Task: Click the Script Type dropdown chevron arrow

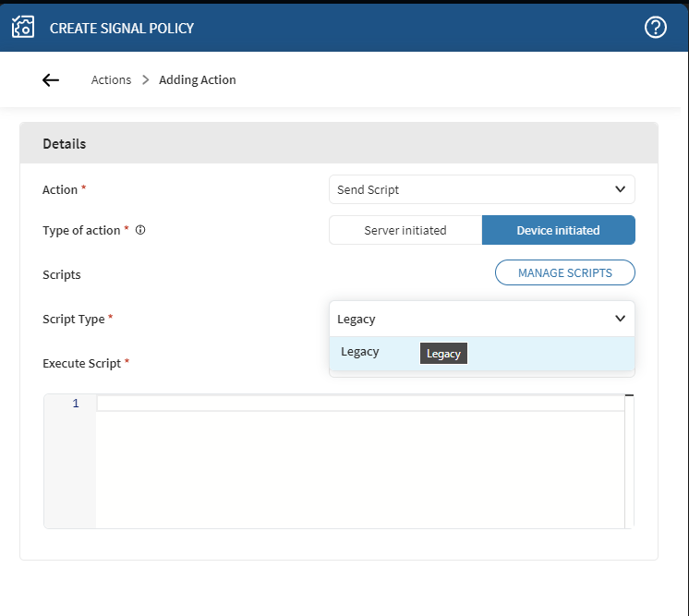Action: click(620, 320)
